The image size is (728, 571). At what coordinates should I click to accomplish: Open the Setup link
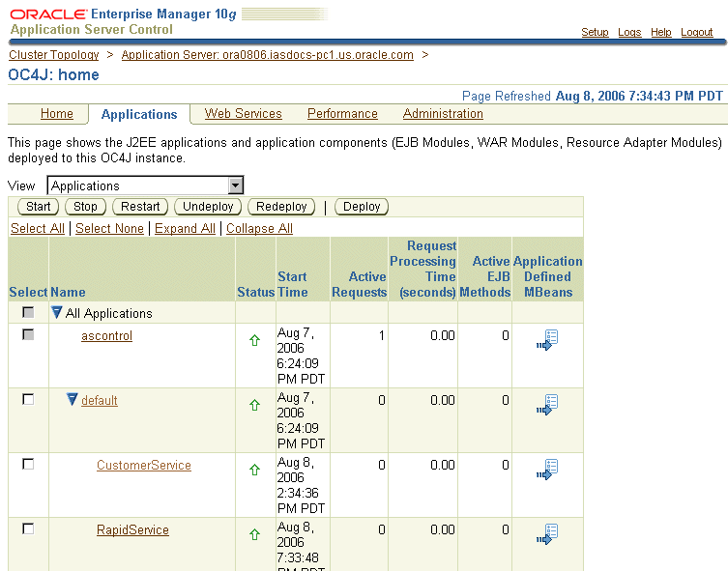[595, 32]
